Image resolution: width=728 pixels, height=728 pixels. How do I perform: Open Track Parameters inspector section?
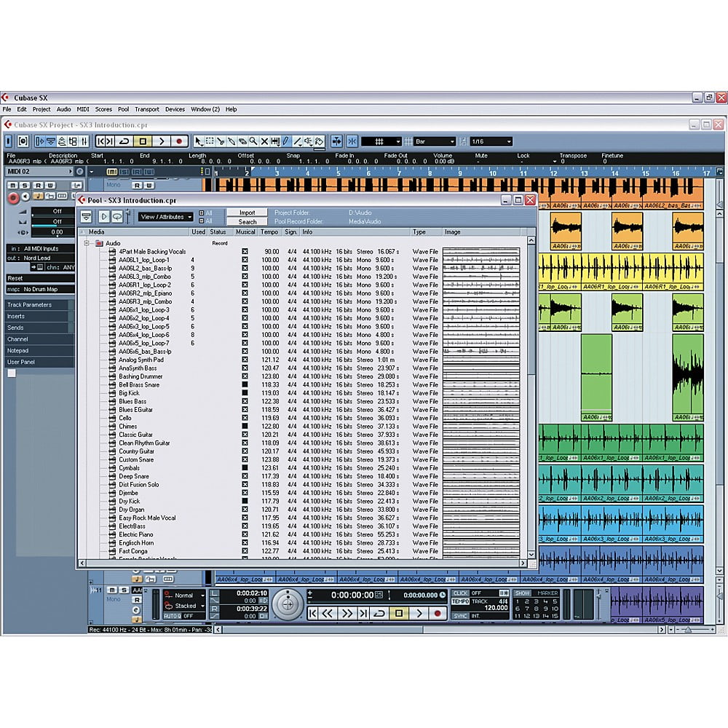point(40,305)
